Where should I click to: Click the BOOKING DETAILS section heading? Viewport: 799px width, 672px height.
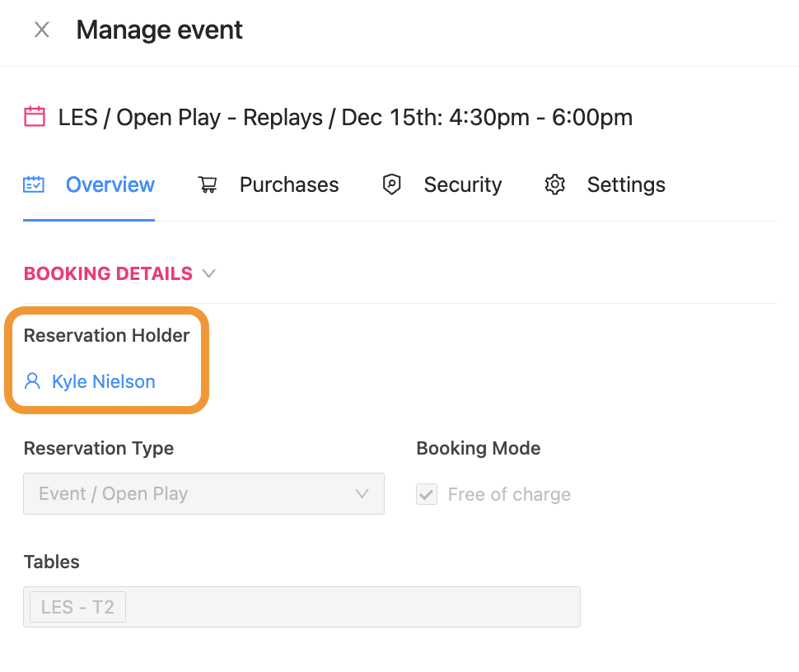(108, 273)
